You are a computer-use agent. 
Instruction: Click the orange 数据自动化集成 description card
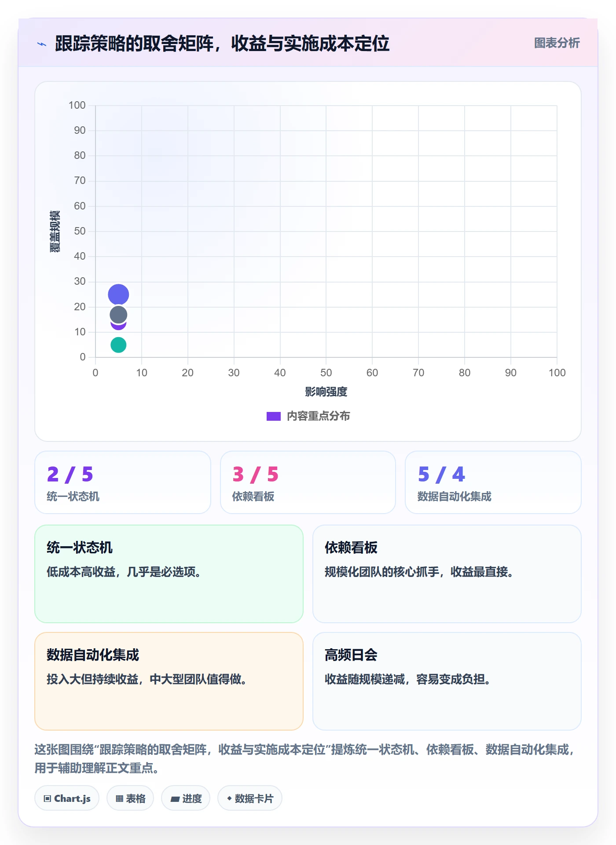[x=169, y=681]
